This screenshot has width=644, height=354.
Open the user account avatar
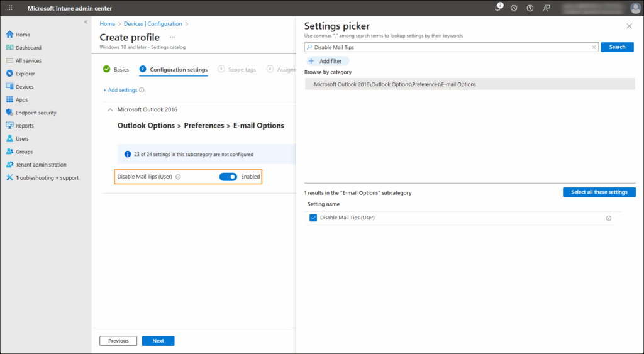tap(635, 8)
